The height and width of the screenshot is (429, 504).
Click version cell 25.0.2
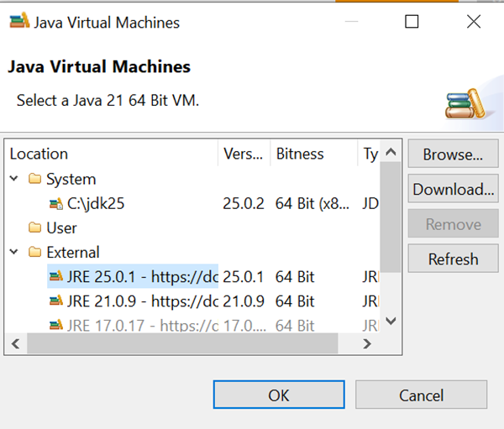point(244,203)
